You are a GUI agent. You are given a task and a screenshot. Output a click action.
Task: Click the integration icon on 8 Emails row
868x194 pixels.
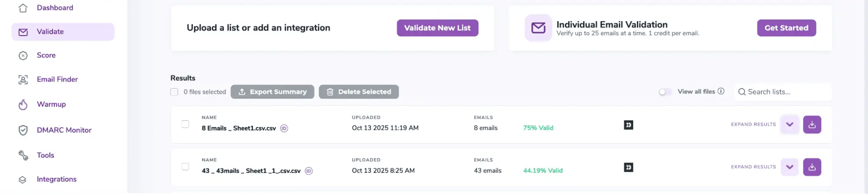(628, 125)
